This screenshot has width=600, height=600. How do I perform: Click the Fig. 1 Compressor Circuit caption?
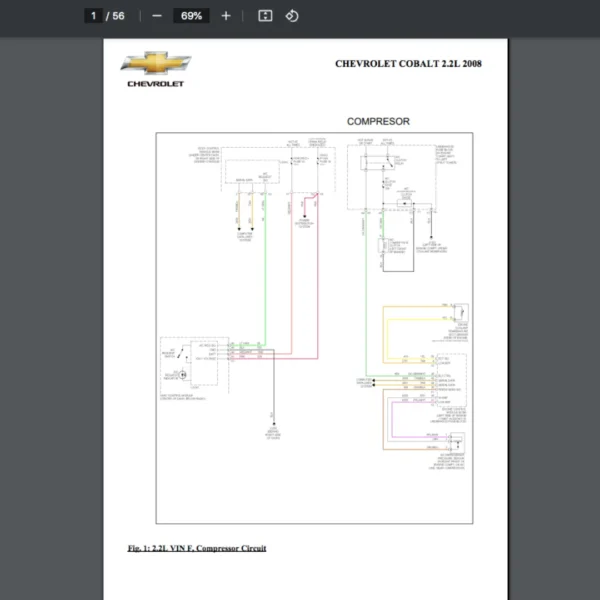pos(197,548)
